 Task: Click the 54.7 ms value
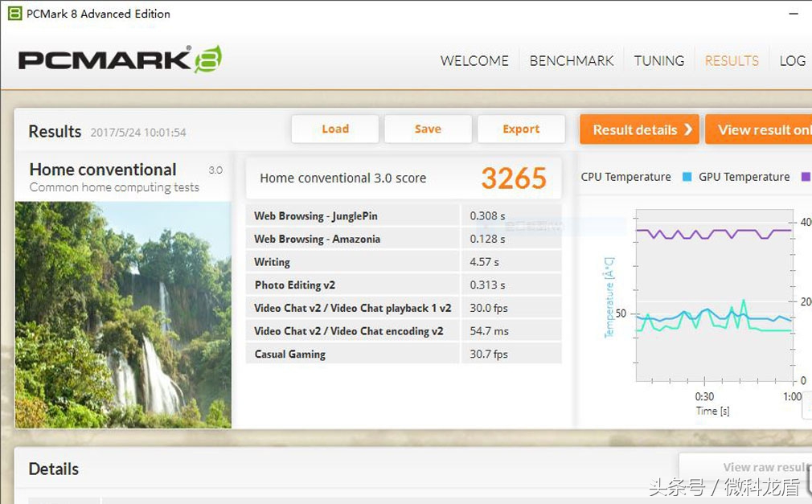489,331
